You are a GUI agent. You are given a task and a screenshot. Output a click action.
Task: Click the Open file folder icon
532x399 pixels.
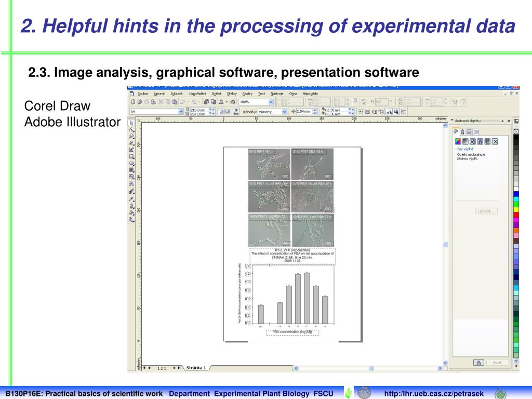click(140, 102)
